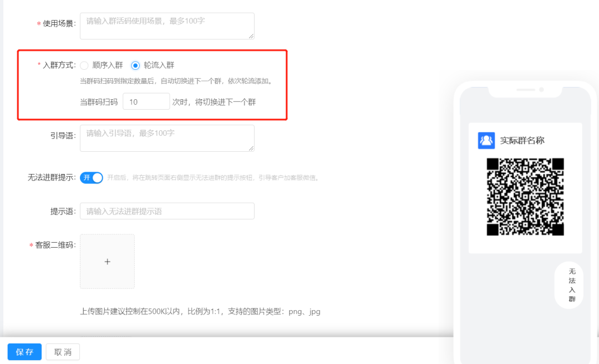Viewport: 599px width, 364px height.
Task: Select the 轮流入群 radio option
Action: tap(135, 65)
